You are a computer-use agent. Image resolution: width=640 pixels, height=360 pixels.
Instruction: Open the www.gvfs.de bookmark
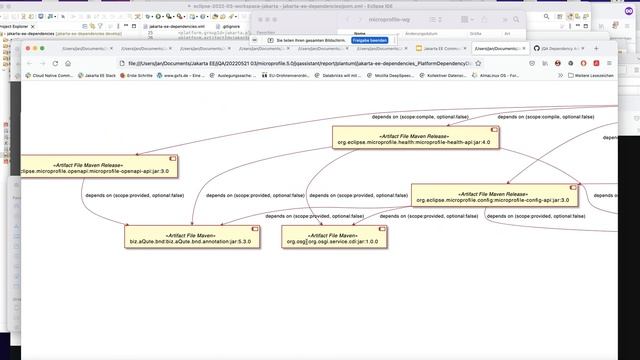click(x=180, y=76)
